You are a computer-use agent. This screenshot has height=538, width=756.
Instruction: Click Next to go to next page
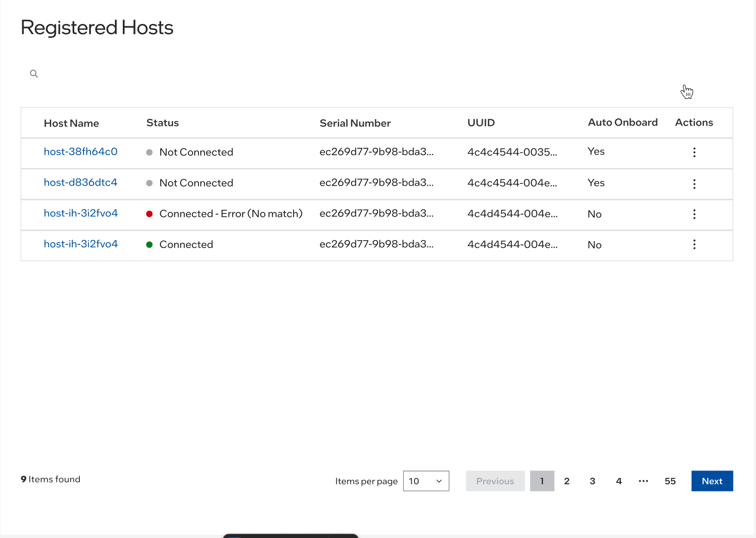click(x=712, y=481)
